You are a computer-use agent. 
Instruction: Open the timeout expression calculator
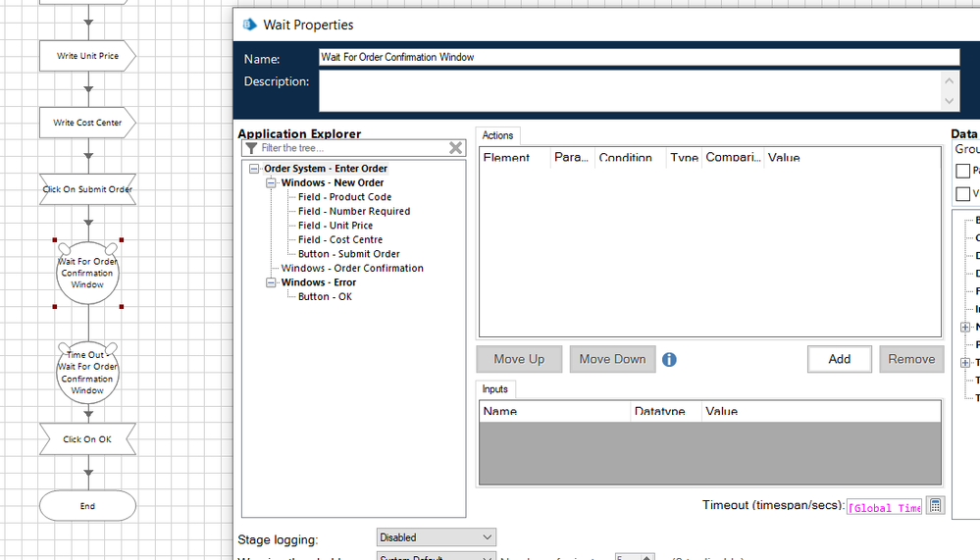pos(935,506)
